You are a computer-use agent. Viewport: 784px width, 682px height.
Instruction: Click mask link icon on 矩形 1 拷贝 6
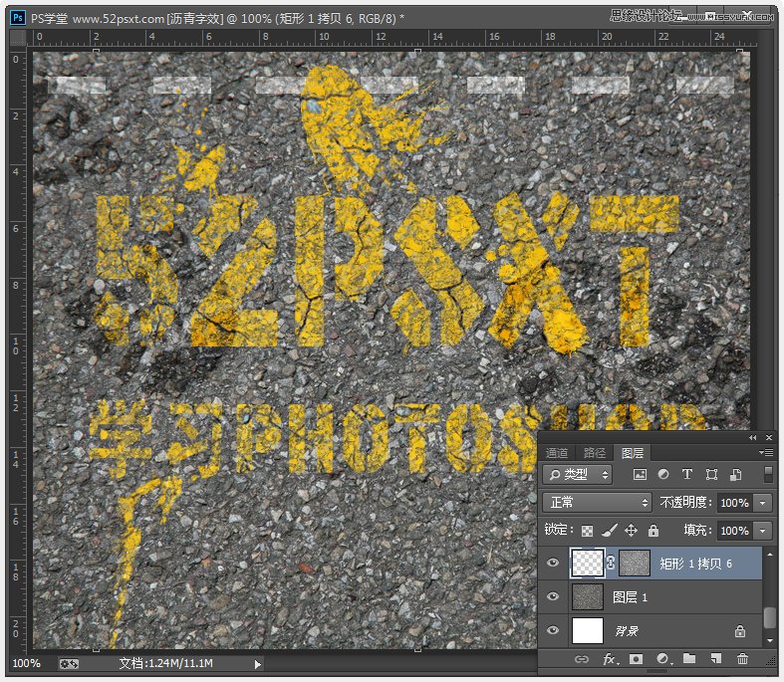click(x=610, y=563)
